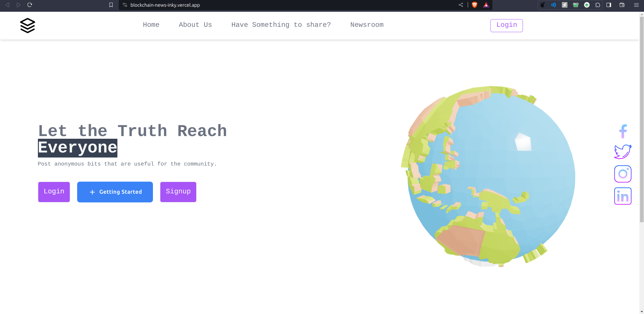Click the outlined Login button in header
Image resolution: width=644 pixels, height=314 pixels.
(x=506, y=25)
